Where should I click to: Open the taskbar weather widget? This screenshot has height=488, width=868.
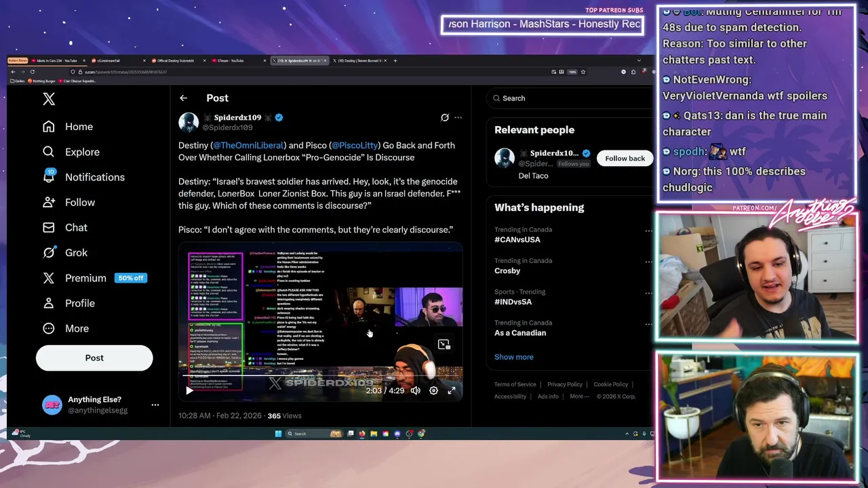[x=22, y=433]
